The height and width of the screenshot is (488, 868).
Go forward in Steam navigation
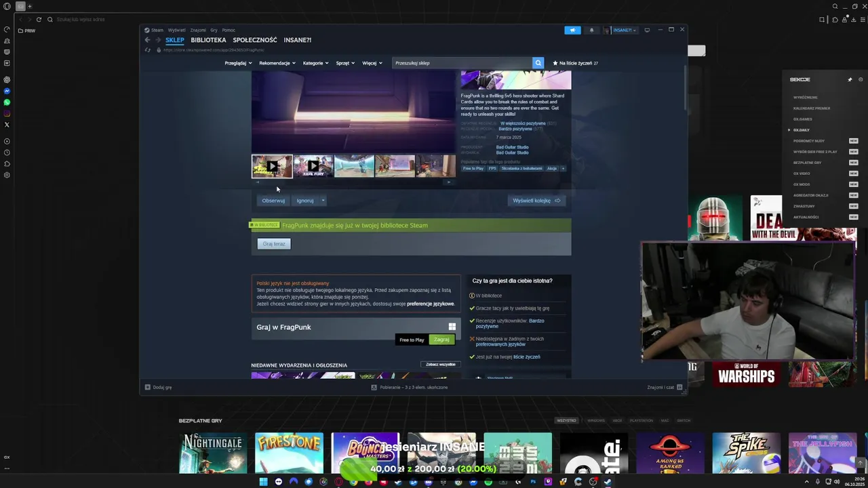point(157,40)
